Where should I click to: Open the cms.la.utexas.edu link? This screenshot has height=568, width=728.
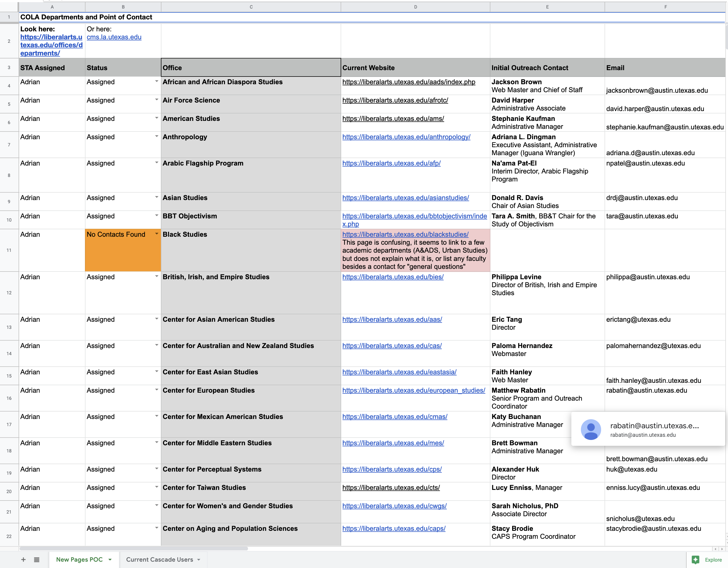[114, 37]
